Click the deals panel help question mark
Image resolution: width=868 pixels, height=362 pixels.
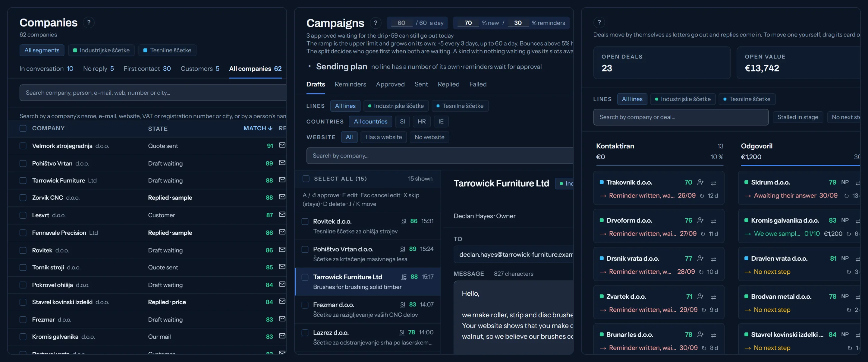coord(599,23)
